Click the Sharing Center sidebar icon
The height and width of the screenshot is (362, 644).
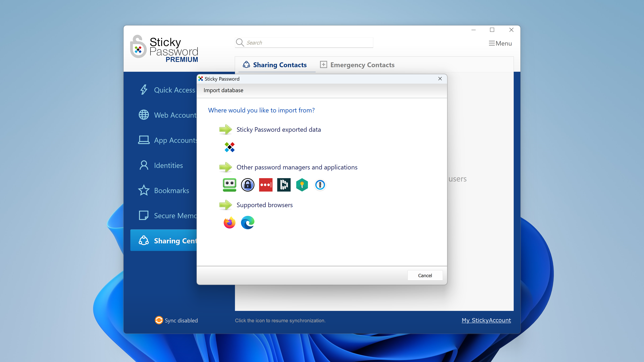144,240
